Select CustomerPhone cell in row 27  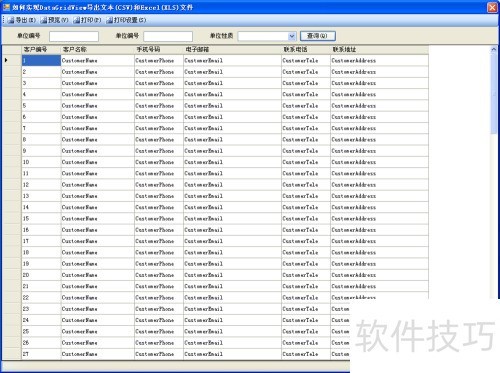coord(159,354)
